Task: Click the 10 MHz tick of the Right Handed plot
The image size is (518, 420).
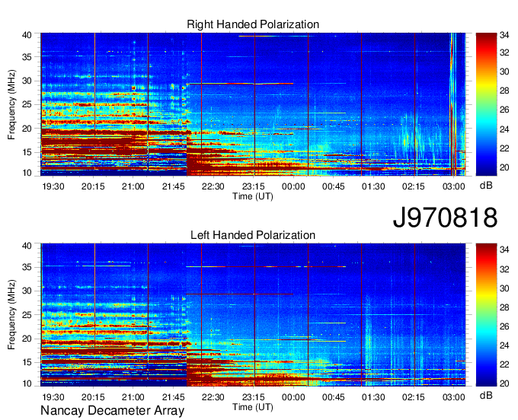Action: click(x=27, y=173)
